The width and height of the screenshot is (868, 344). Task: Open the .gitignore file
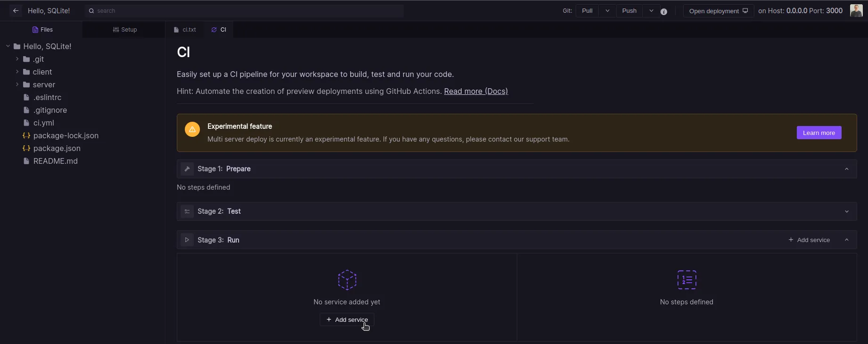(x=50, y=110)
